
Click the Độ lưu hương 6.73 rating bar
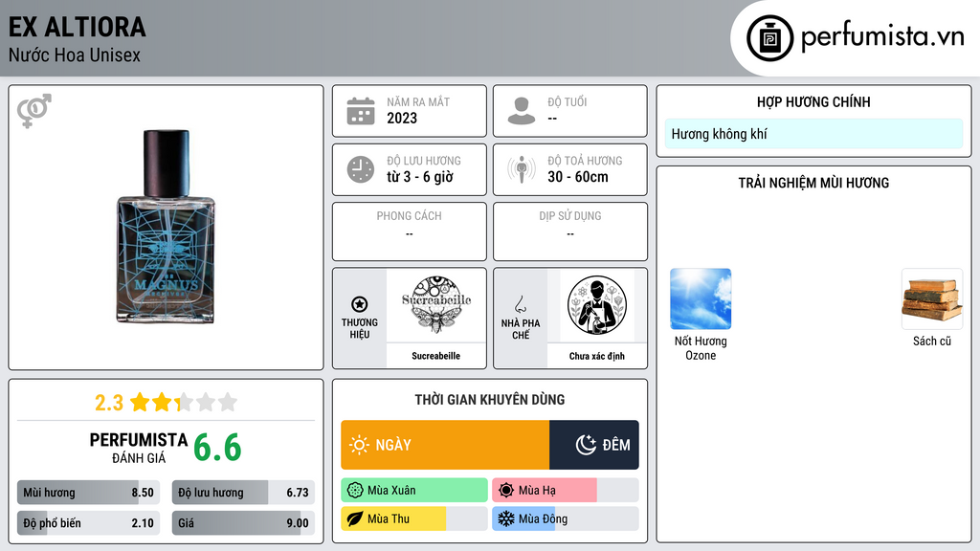coord(243,493)
